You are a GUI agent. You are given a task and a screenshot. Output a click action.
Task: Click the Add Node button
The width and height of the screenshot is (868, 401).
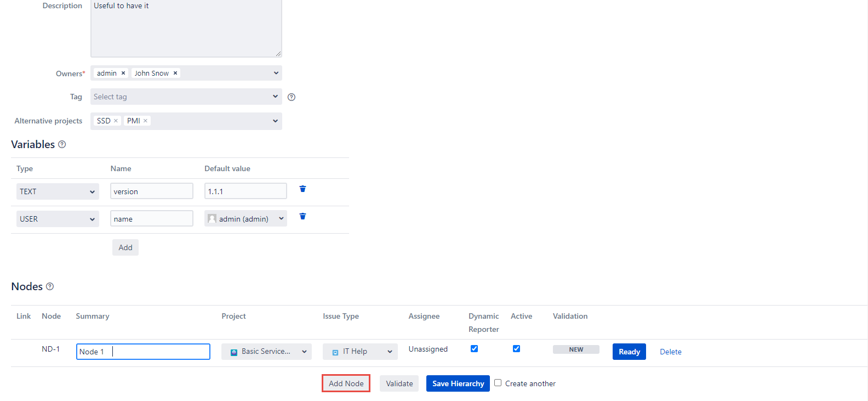click(346, 383)
